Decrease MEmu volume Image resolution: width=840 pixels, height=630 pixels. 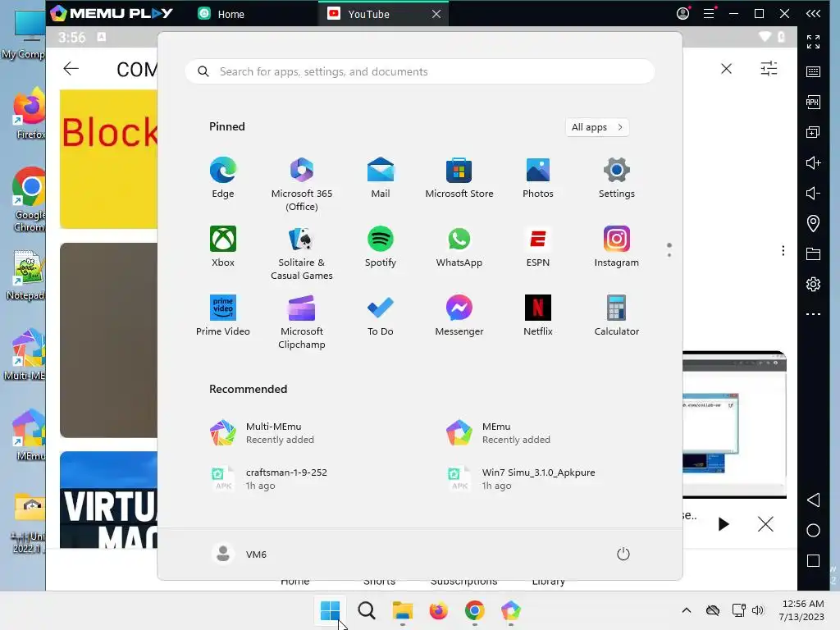point(813,193)
